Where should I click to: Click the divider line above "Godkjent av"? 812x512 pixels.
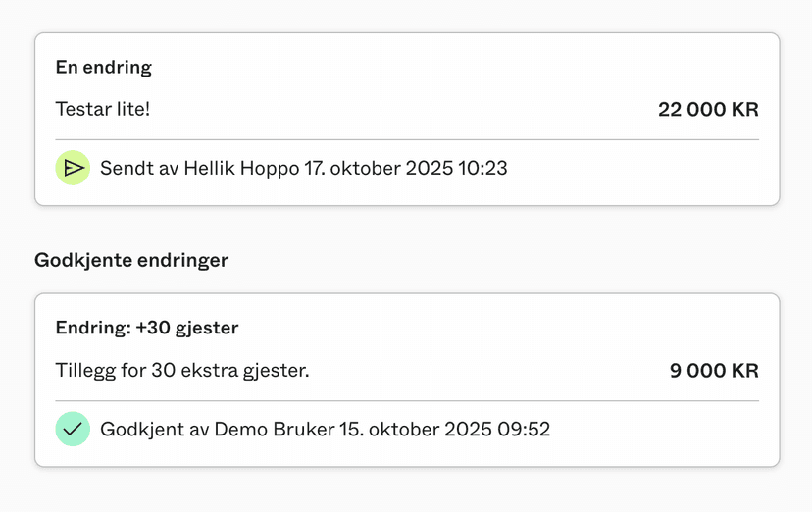(407, 400)
